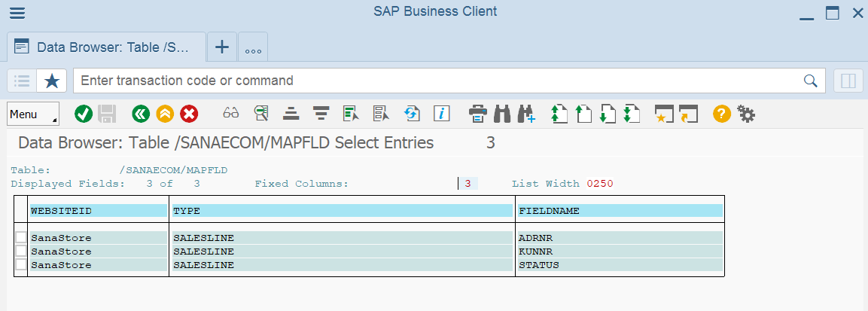The width and height of the screenshot is (868, 311).
Task: Click the TYPE column header
Action: 343,211
